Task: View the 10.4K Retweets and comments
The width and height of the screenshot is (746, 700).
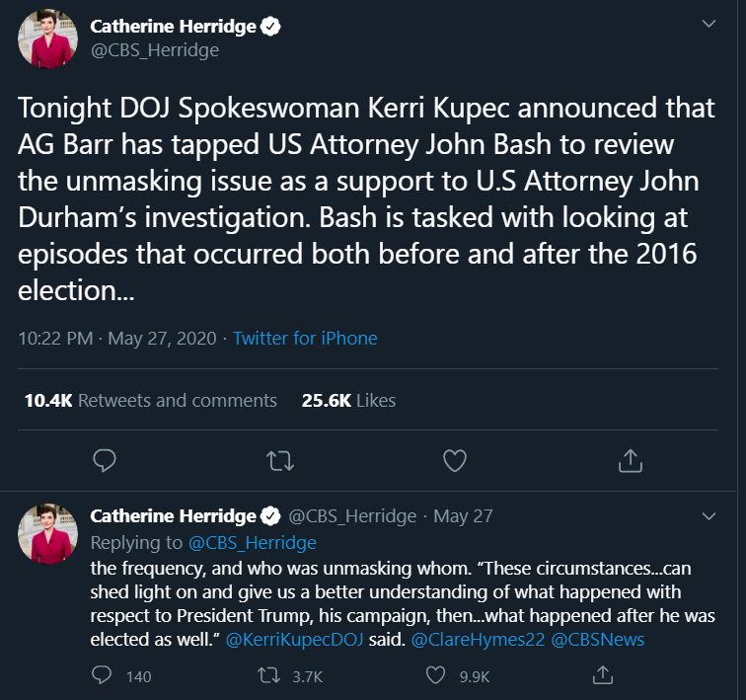Action: point(150,400)
